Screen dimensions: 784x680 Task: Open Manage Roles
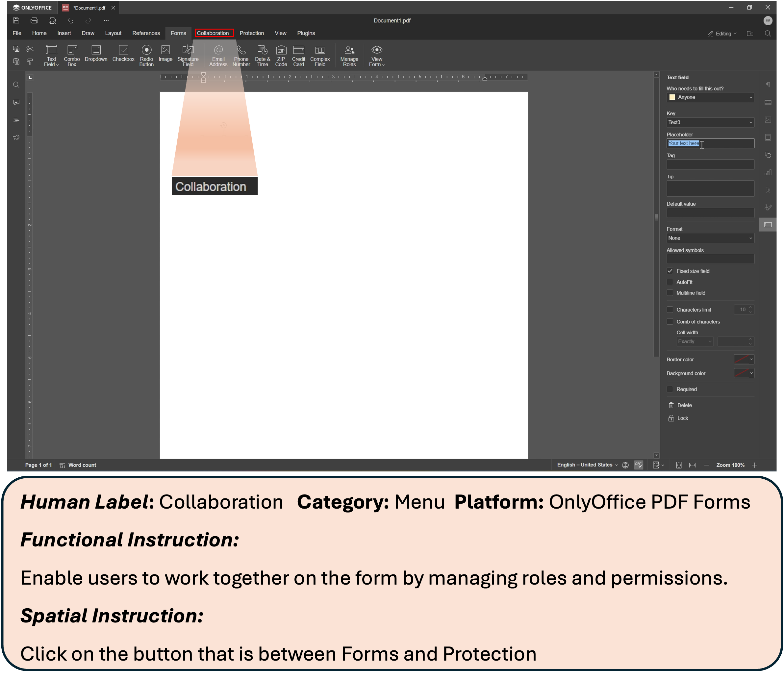(349, 55)
